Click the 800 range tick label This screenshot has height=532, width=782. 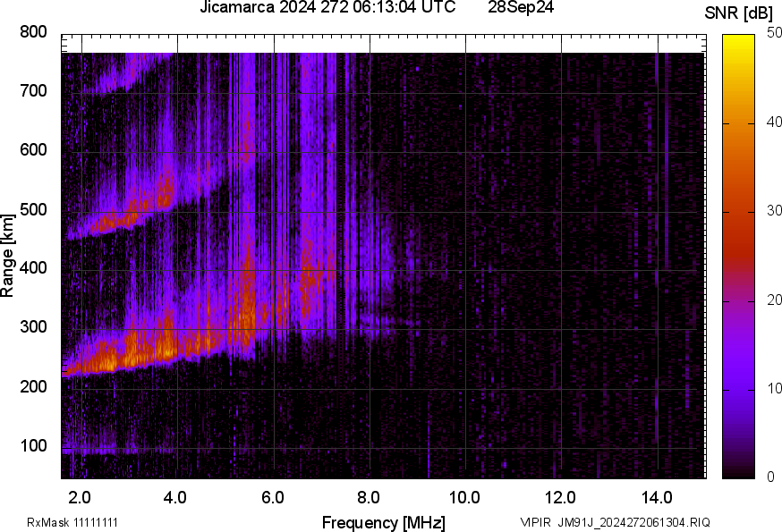point(33,32)
